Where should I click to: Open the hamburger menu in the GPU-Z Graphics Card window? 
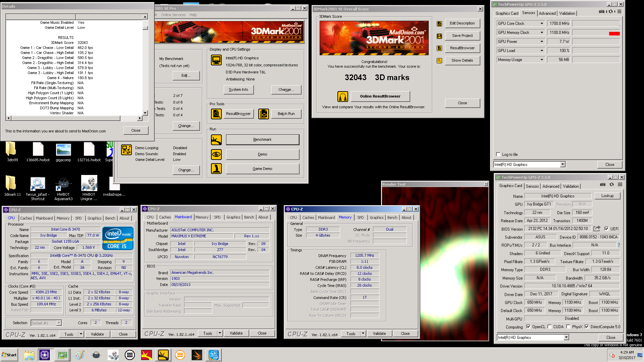(x=620, y=185)
